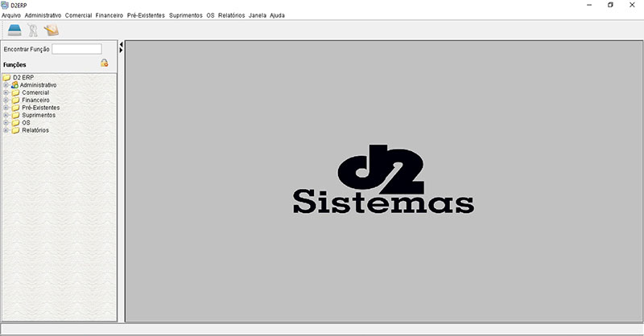Screen dimensions: 644x336
Task: Select the Pré-Existentes label in the tree
Action: coord(41,108)
